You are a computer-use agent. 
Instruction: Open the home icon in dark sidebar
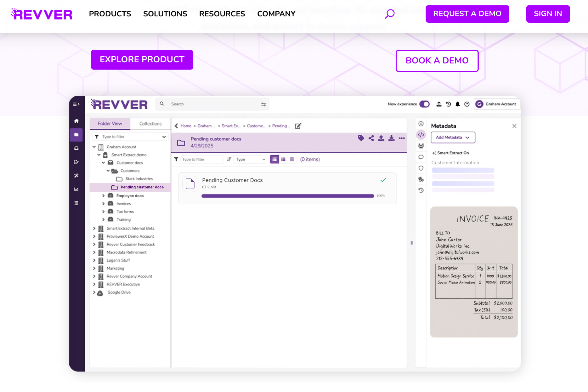[76, 121]
